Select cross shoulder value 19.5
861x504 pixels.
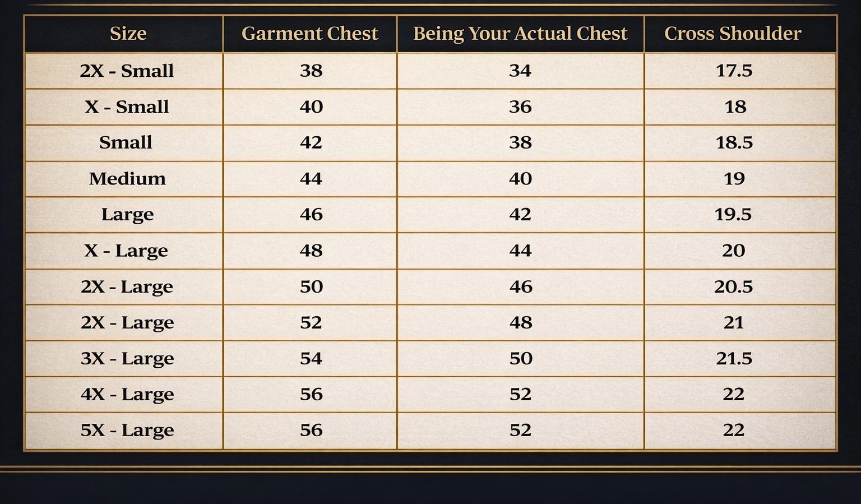click(x=733, y=214)
